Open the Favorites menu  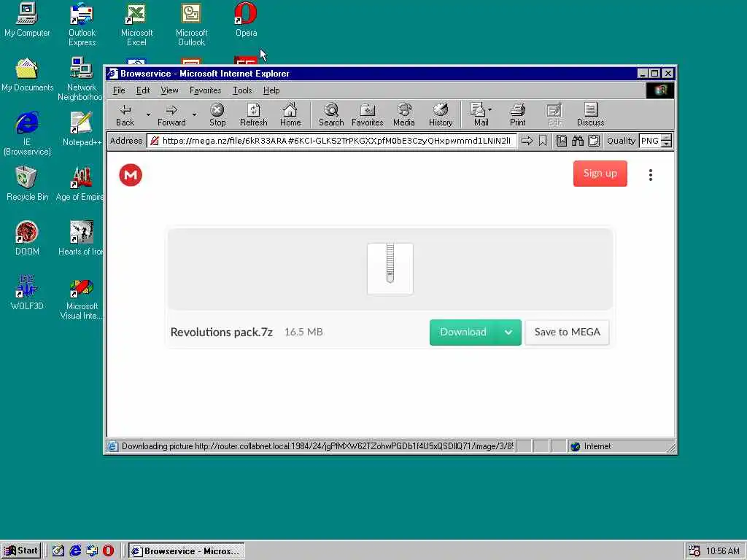click(205, 90)
